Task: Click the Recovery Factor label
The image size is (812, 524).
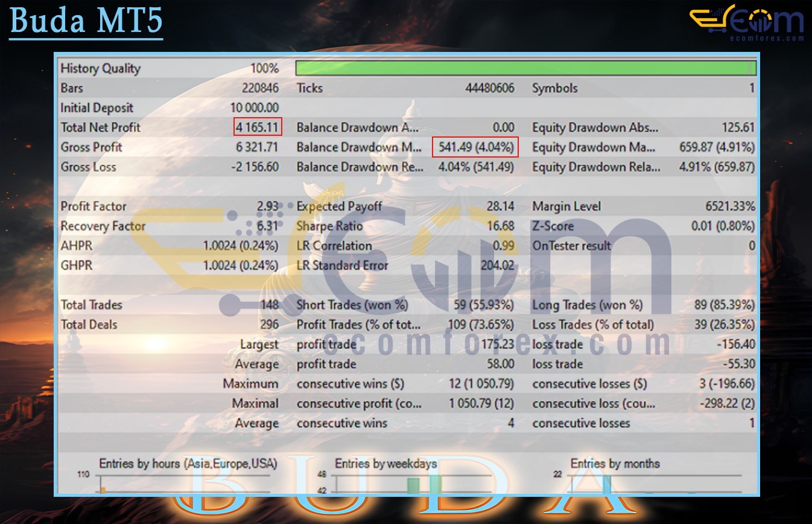Action: tap(103, 226)
